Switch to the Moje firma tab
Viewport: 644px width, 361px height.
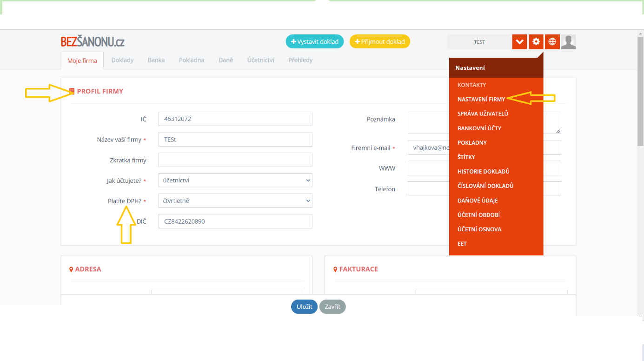(82, 60)
